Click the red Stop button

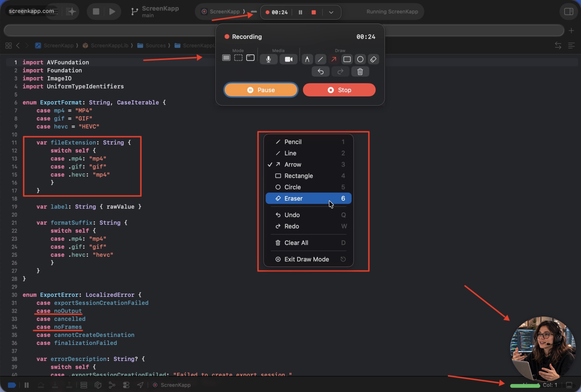[x=339, y=90]
